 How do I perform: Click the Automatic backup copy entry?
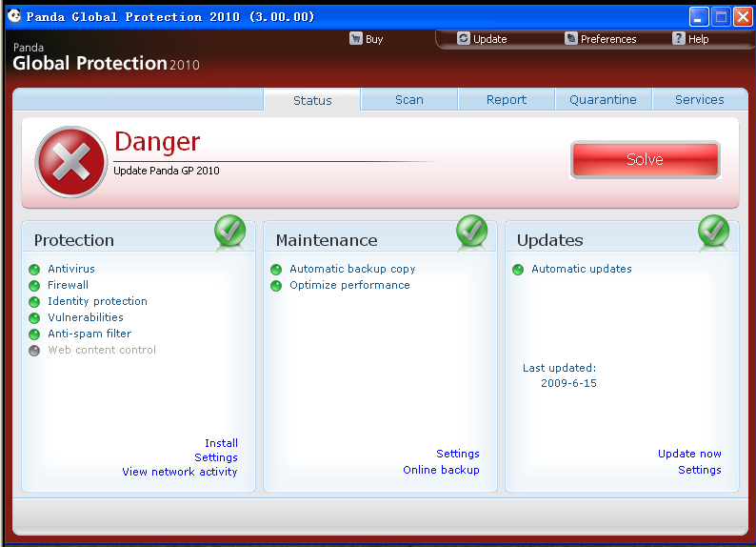[352, 269]
